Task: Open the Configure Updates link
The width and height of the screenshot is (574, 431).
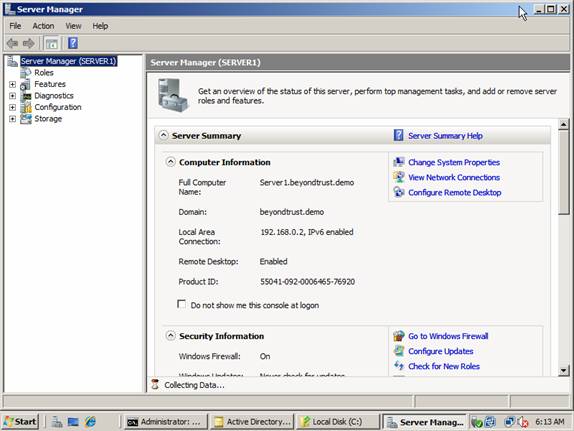Action: tap(441, 351)
